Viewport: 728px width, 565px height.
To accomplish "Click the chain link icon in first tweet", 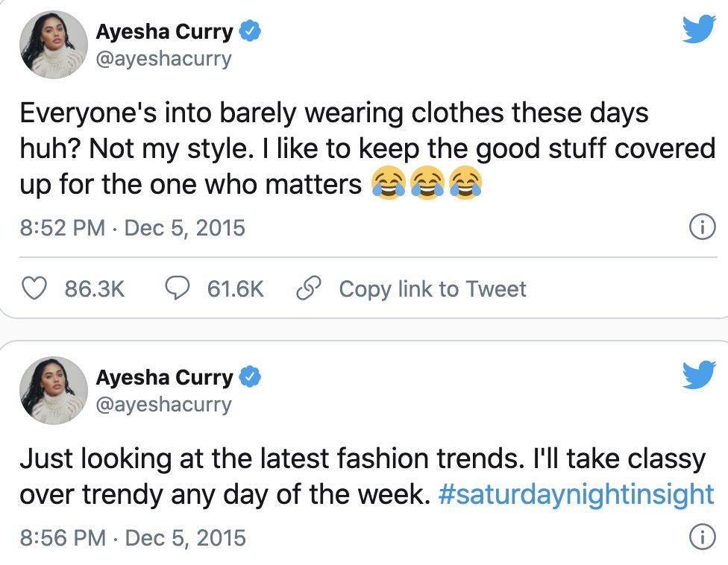I will [307, 288].
